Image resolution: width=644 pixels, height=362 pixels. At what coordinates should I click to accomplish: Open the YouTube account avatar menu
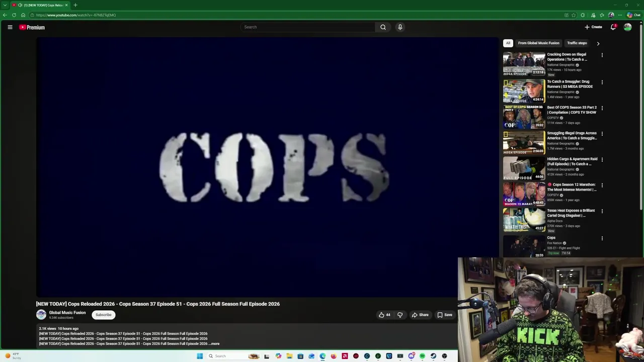tap(627, 27)
